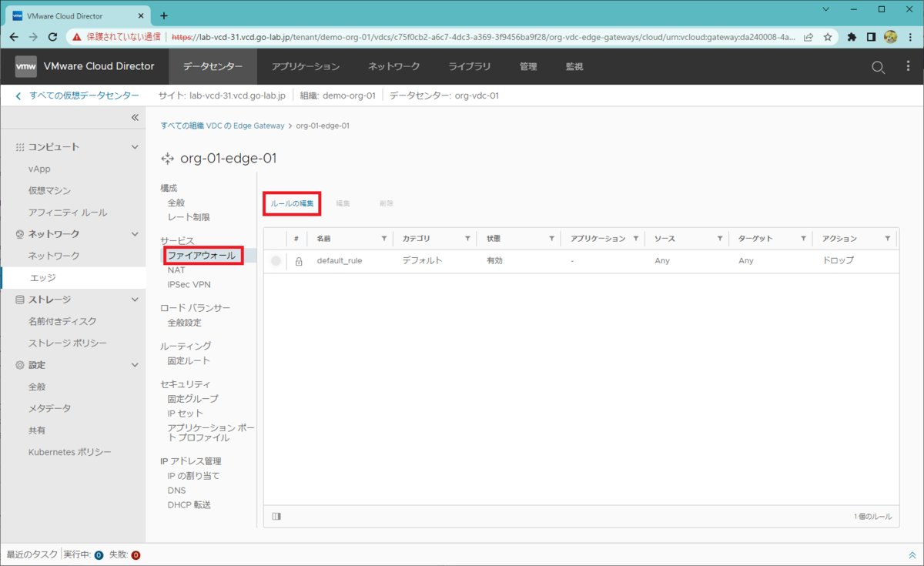Open the browser tab search dropdown
Image resolution: width=924 pixels, height=566 pixels.
pyautogui.click(x=825, y=9)
